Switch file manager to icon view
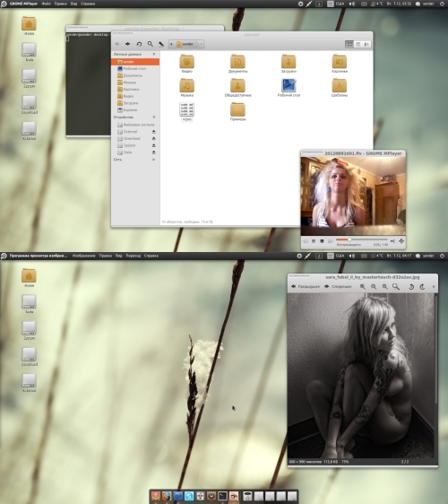 tap(349, 44)
